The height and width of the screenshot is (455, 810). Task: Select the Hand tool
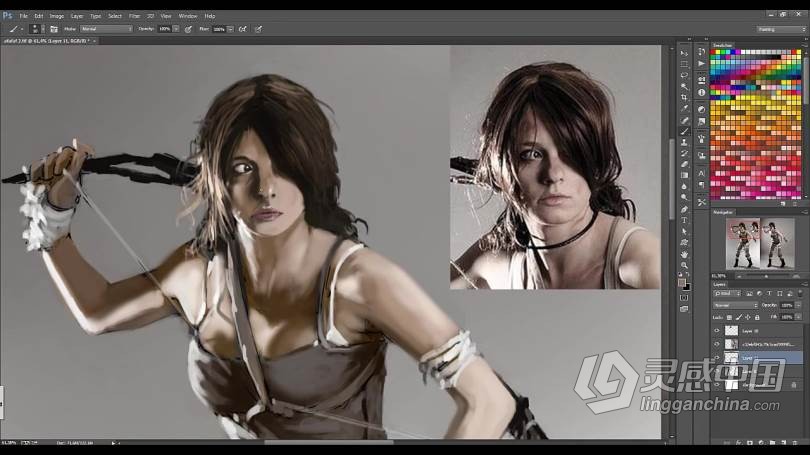click(684, 254)
